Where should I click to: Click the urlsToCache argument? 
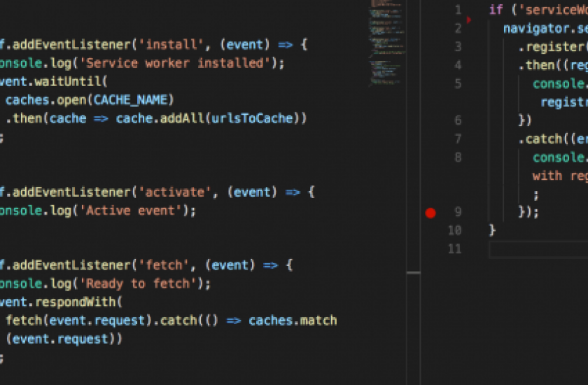point(253,118)
